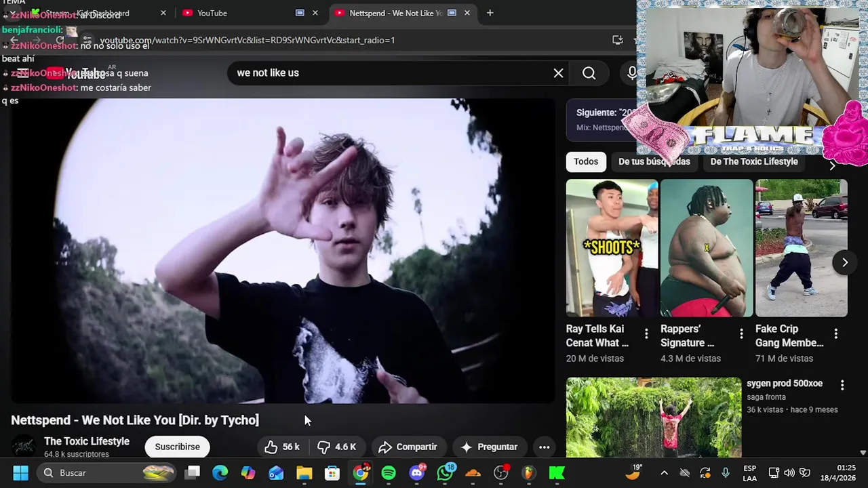
Task: Open SoundCloud app from the taskbar
Action: [x=473, y=472]
